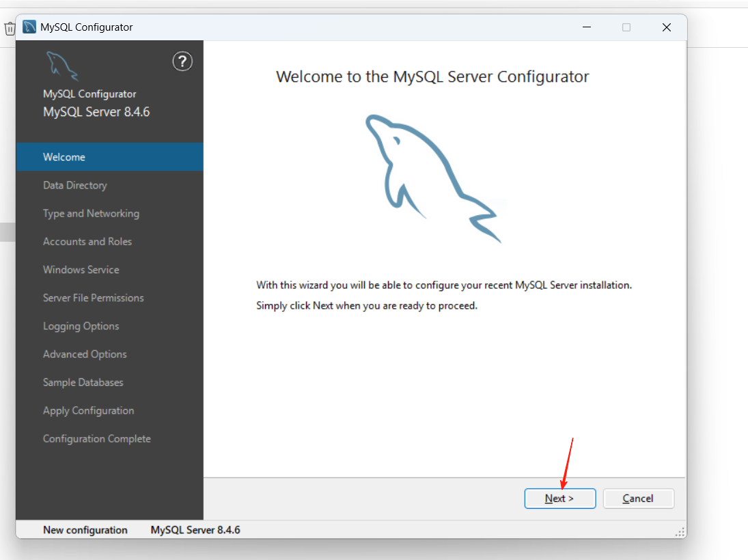The height and width of the screenshot is (560, 748).
Task: Click the help question mark icon
Action: 182,61
